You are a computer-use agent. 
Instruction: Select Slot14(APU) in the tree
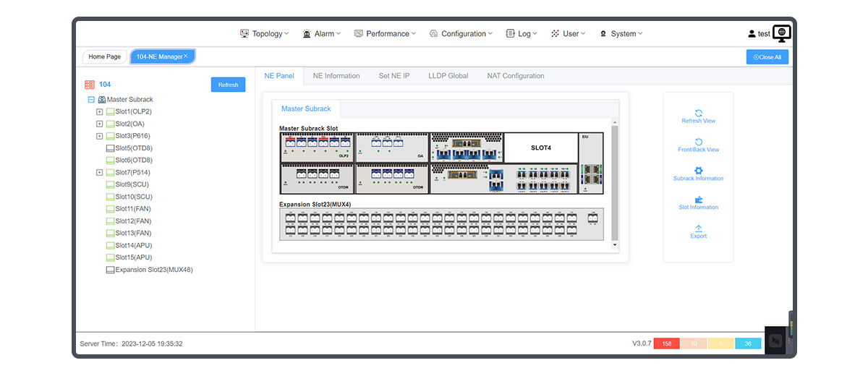point(134,246)
